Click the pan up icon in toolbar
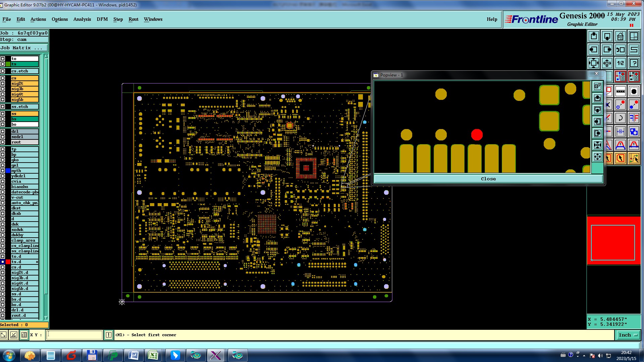 [x=594, y=36]
